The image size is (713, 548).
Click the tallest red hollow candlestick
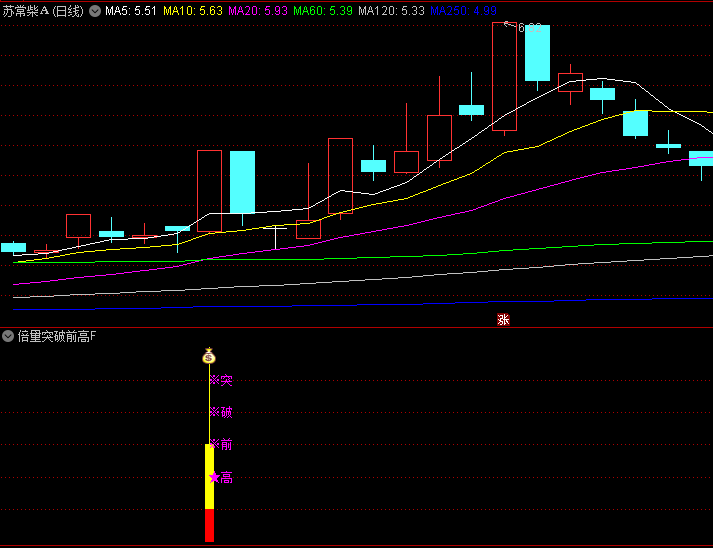pyautogui.click(x=504, y=76)
